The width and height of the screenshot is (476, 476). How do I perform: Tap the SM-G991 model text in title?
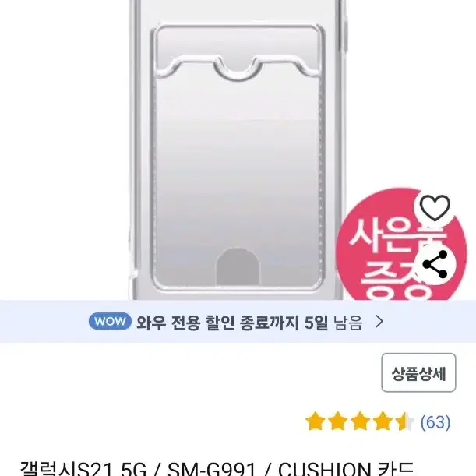(x=211, y=470)
